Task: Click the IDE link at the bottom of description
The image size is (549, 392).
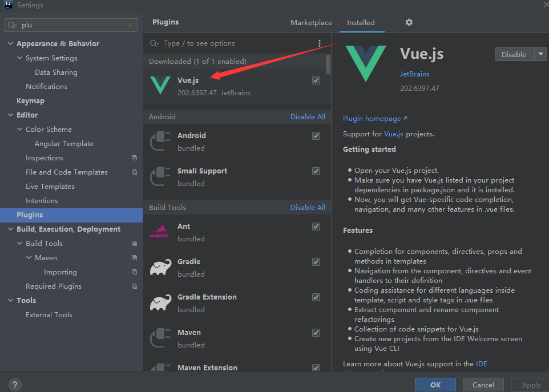Action: coord(482,364)
